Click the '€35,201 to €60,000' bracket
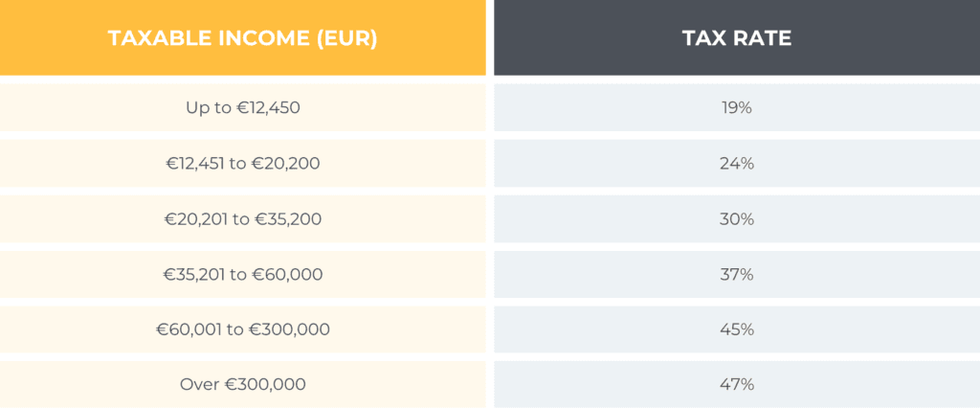This screenshot has width=980, height=408. pyautogui.click(x=242, y=275)
